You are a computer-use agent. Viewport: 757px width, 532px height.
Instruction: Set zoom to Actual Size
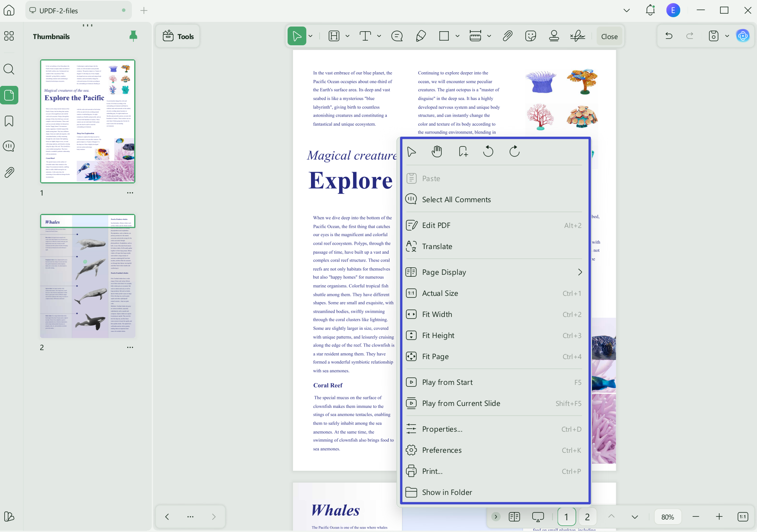(494, 293)
